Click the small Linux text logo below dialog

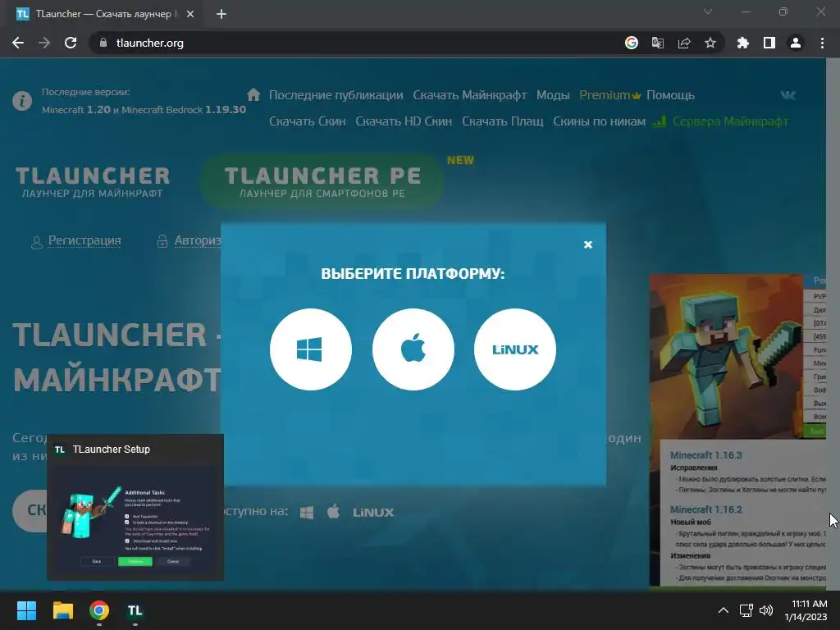373,513
